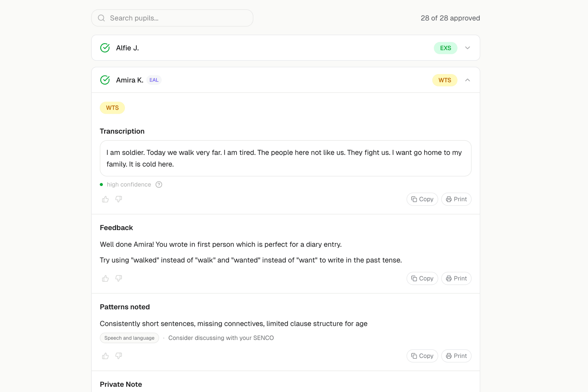This screenshot has height=392, width=588.
Task: Toggle approval checkmark for Alfie J.
Action: click(105, 48)
